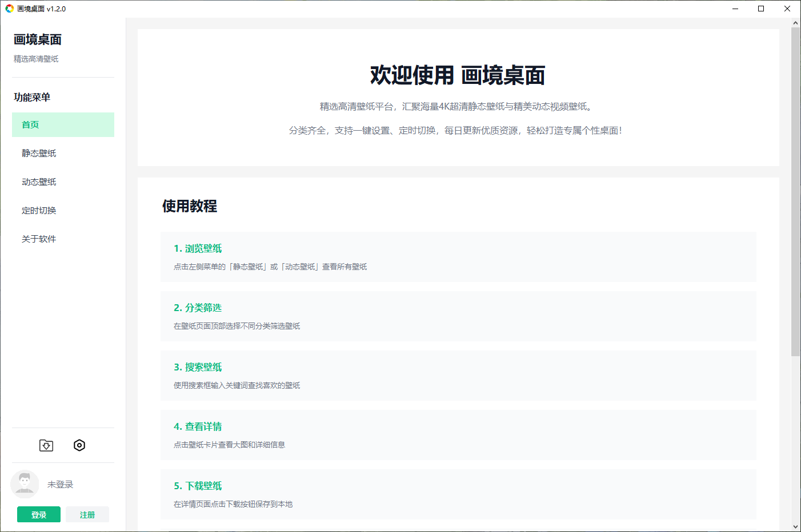Click the scrollbar down arrow
The width and height of the screenshot is (801, 532).
pos(795,526)
